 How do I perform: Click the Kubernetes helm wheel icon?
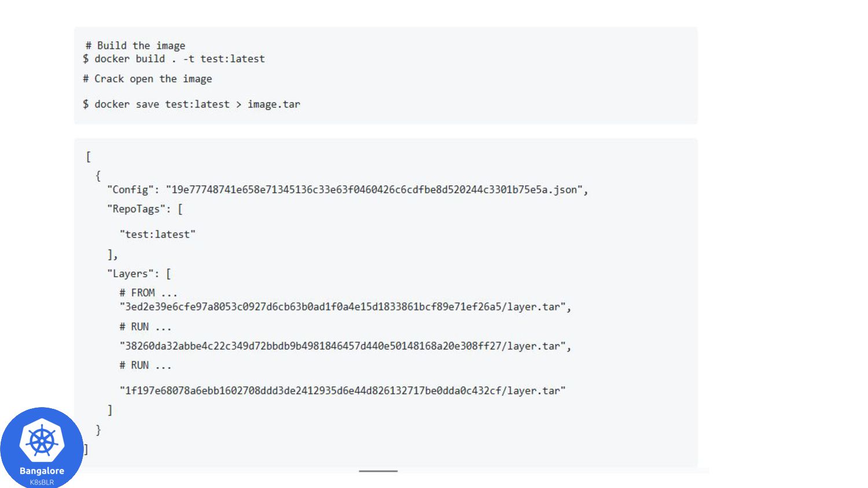click(x=42, y=442)
